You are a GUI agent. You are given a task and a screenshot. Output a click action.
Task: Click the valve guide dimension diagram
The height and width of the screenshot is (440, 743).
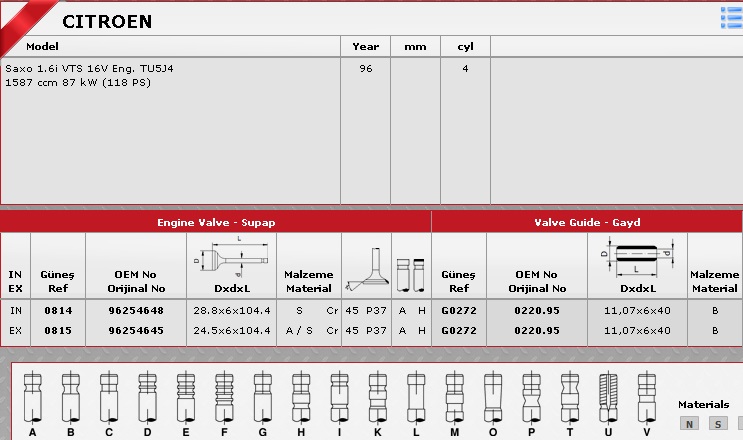pos(637,256)
